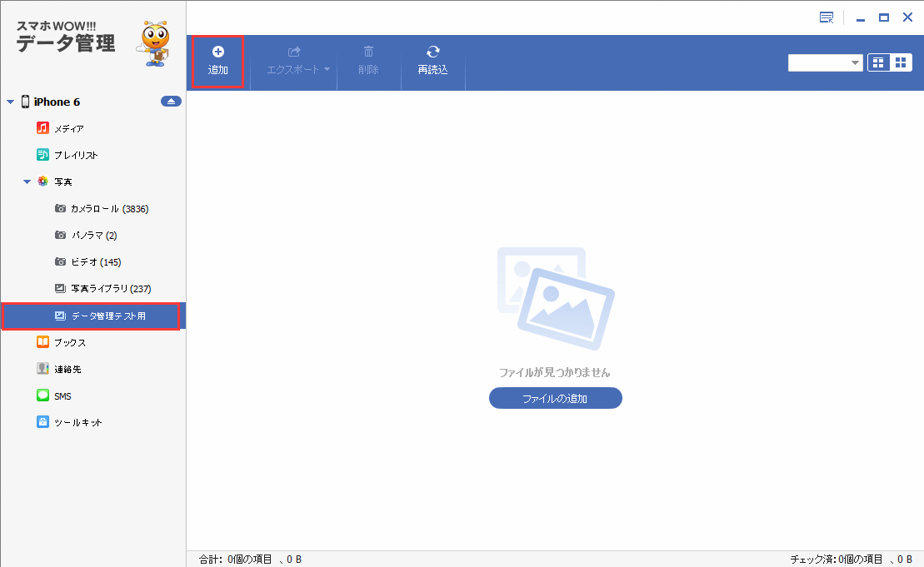This screenshot has width=924, height=567.
Task: Open the SMS messages category
Action: click(x=62, y=396)
